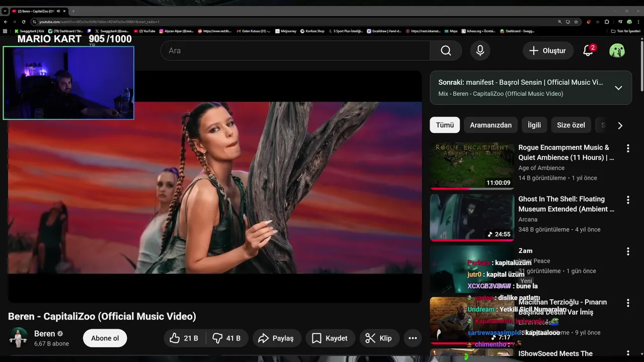The height and width of the screenshot is (362, 644).
Task: Open options for Ghost In The Shell video
Action: [x=627, y=200]
